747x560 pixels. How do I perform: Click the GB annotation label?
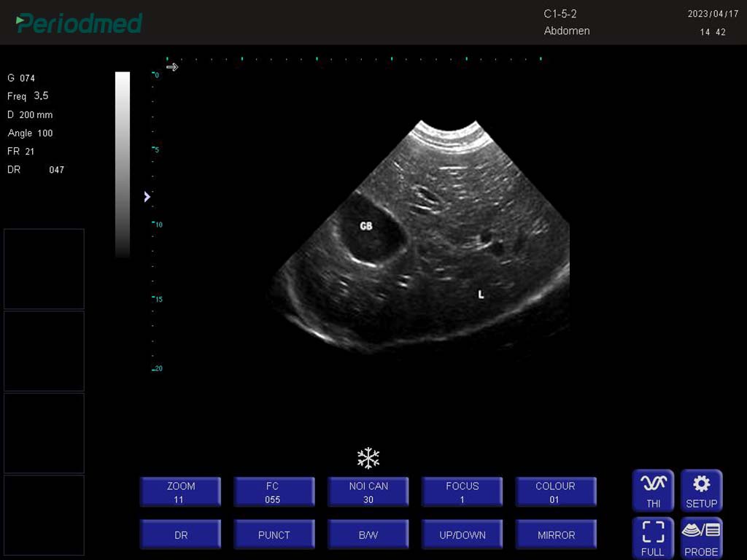(x=366, y=226)
